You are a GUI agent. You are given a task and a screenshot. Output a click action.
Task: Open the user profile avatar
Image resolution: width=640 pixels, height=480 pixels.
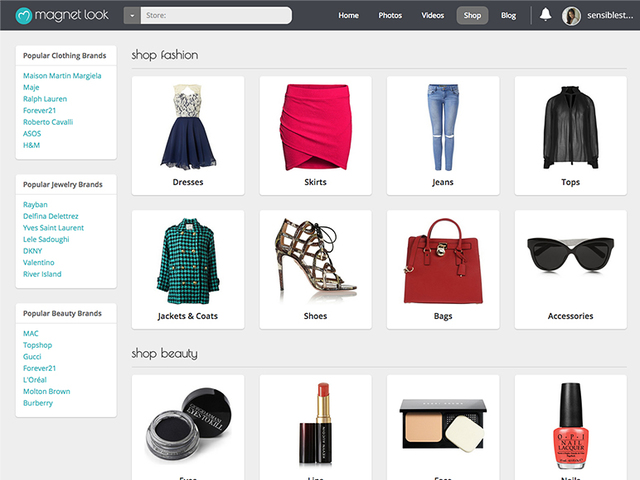coord(571,16)
